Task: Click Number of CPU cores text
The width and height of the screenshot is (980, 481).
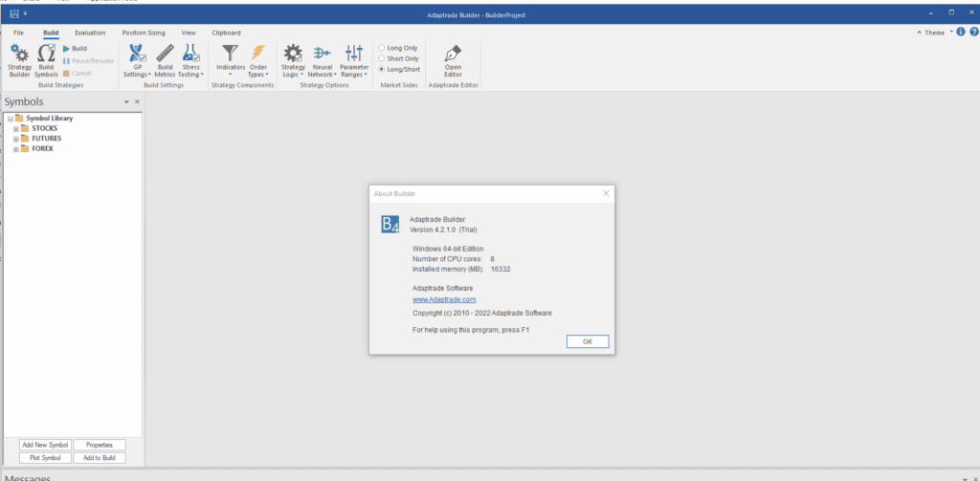Action: tap(448, 258)
